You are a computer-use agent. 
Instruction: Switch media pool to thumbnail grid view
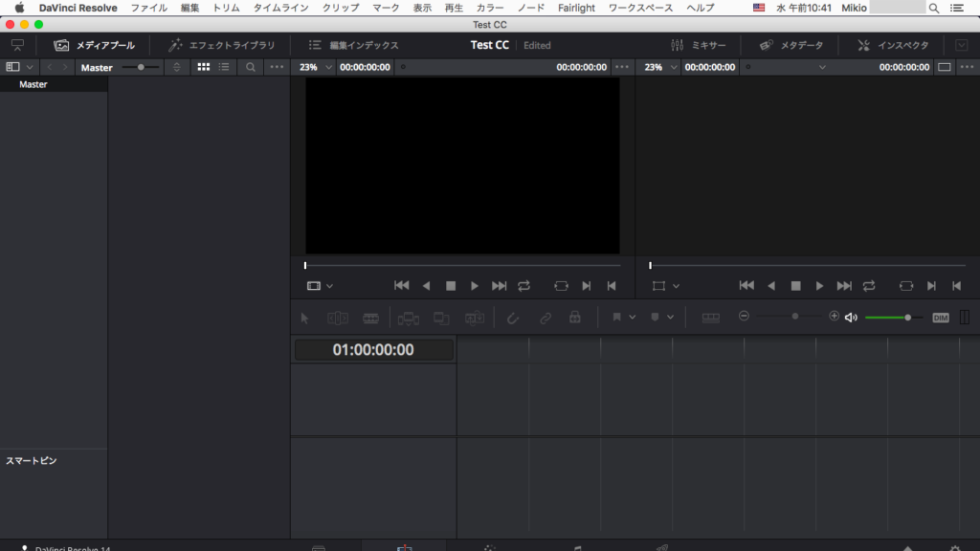tap(203, 68)
